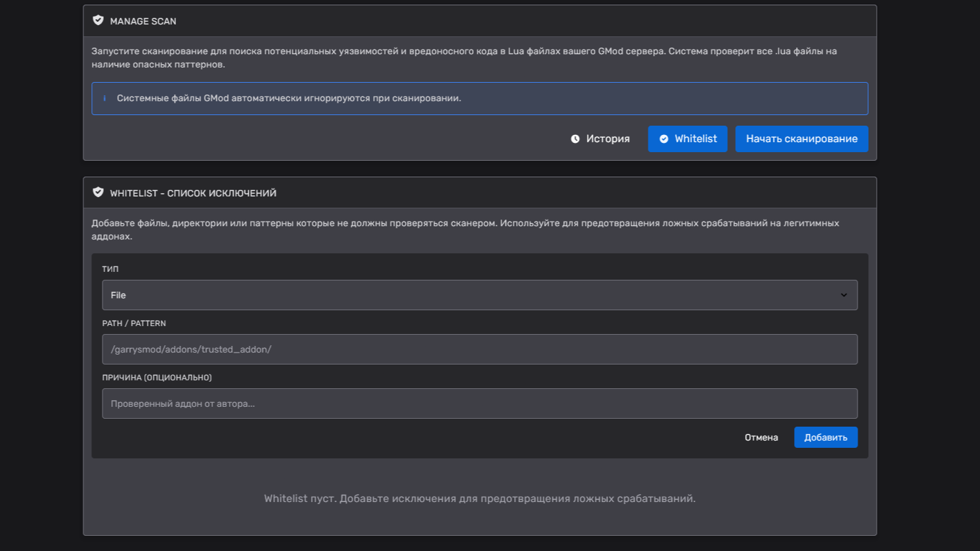This screenshot has height=551, width=980.
Task: Click the system files ignored notice text
Action: click(289, 99)
